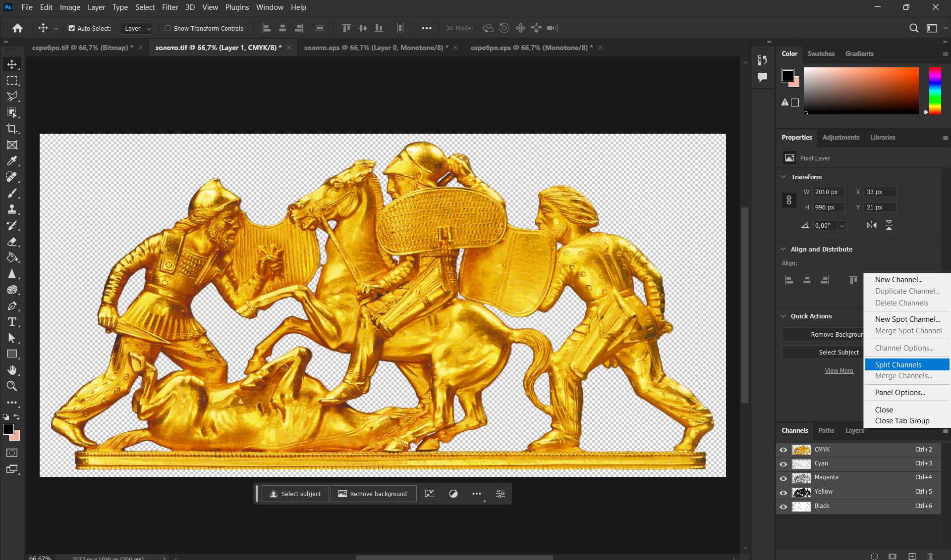Open the Filter menu

(x=170, y=7)
